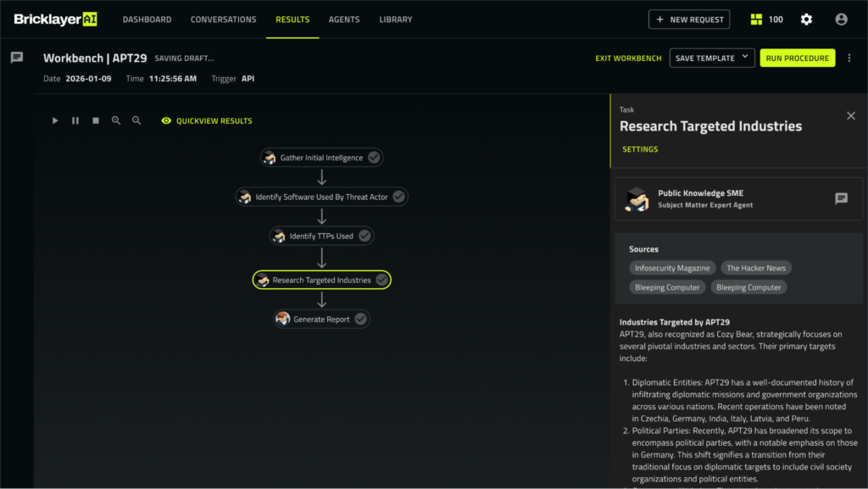868x489 pixels.
Task: Click the Exit Workbench link
Action: coord(628,58)
